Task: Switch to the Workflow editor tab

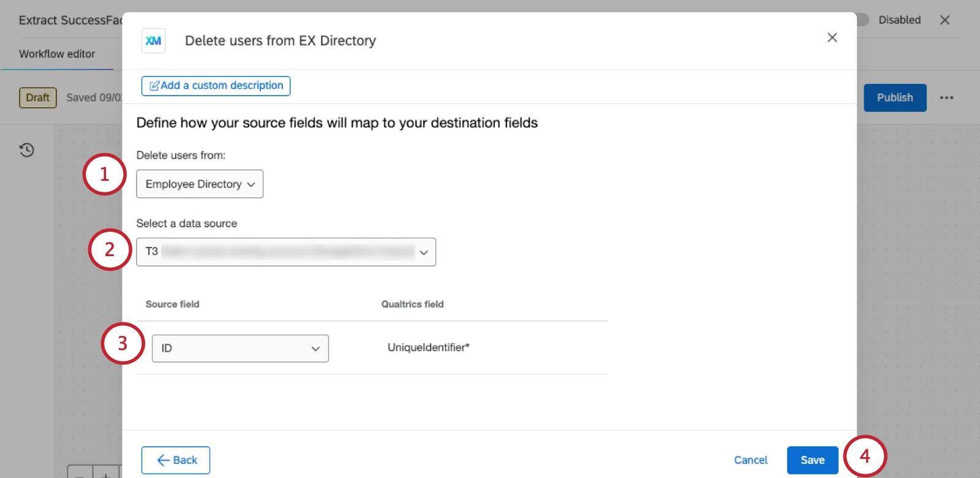Action: pyautogui.click(x=57, y=54)
